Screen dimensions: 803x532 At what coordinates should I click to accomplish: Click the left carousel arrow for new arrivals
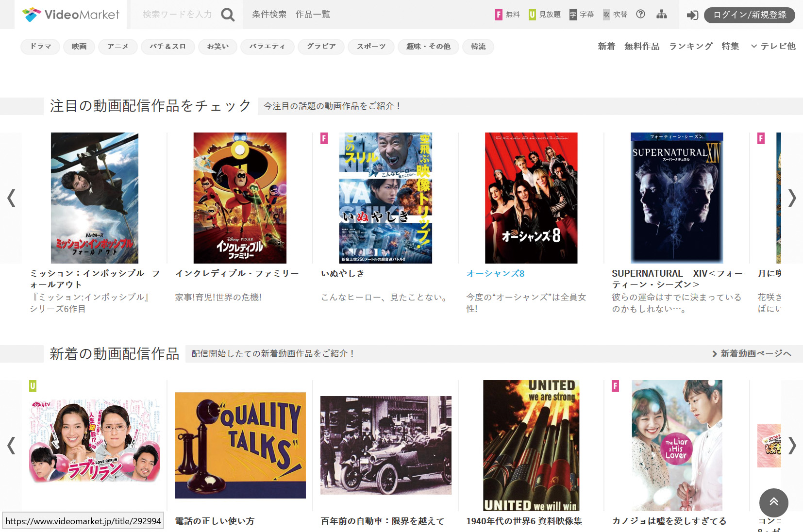[x=11, y=445]
